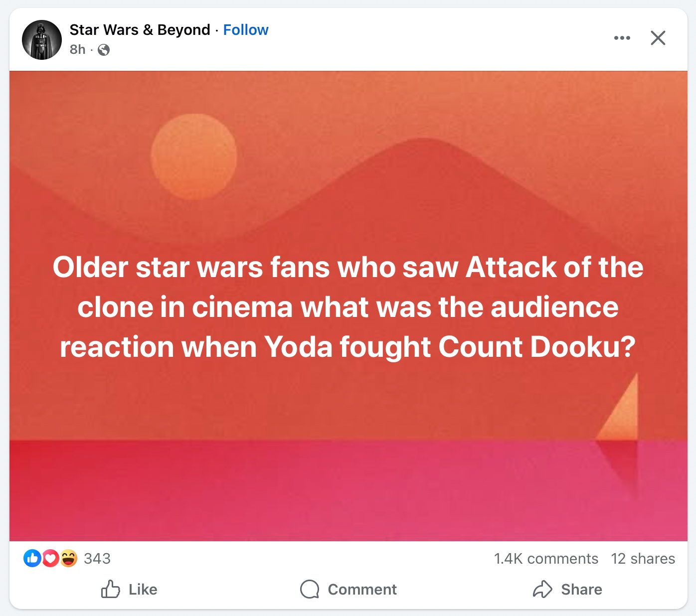696x616 pixels.
Task: Close the post with the X button
Action: click(x=658, y=38)
